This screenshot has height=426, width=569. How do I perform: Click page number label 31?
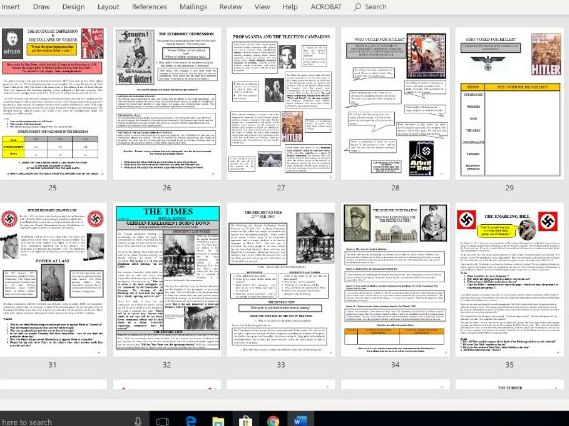click(x=53, y=365)
